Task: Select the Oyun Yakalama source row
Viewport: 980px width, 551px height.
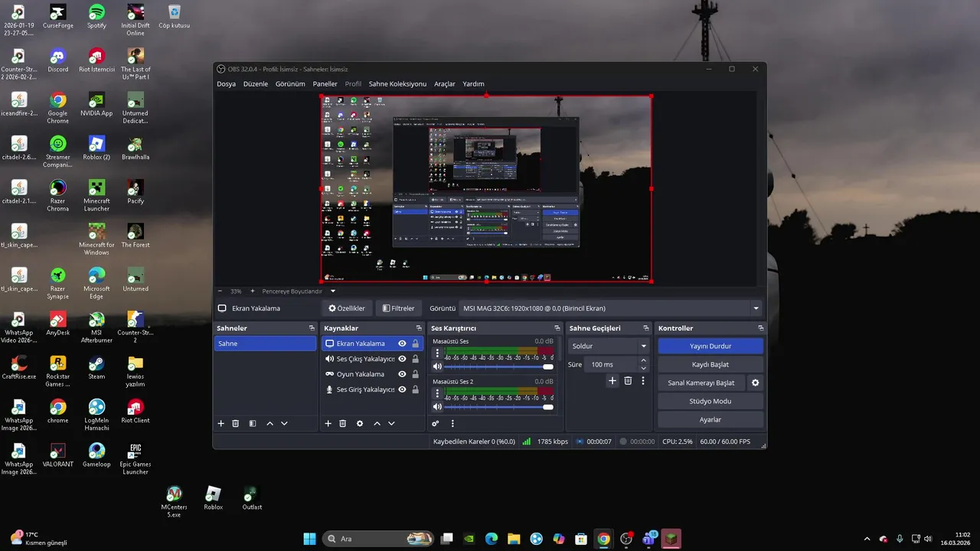Action: (373, 374)
